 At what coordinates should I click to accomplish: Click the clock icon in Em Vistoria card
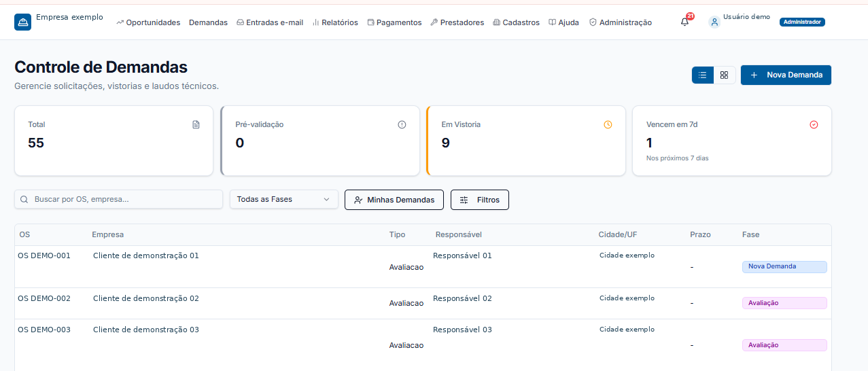[608, 124]
